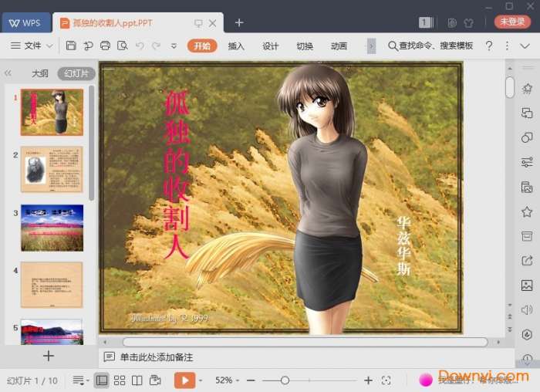540x392 pixels.
Task: Click the 未登录 login button
Action: point(512,22)
